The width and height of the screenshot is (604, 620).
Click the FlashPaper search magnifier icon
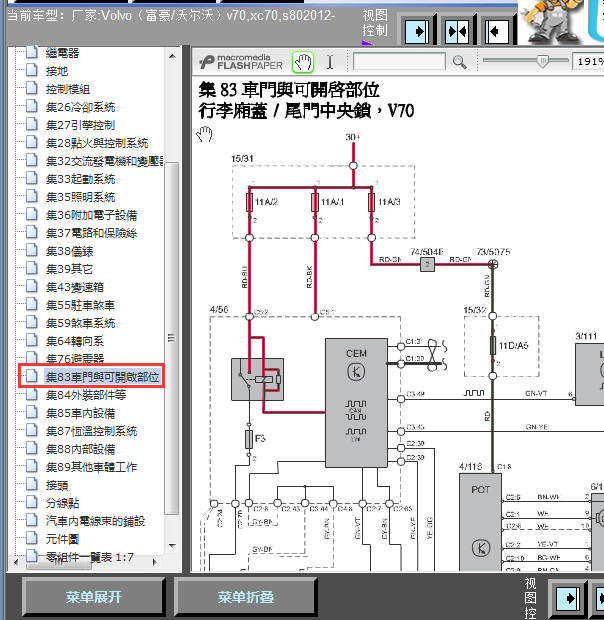[x=459, y=62]
